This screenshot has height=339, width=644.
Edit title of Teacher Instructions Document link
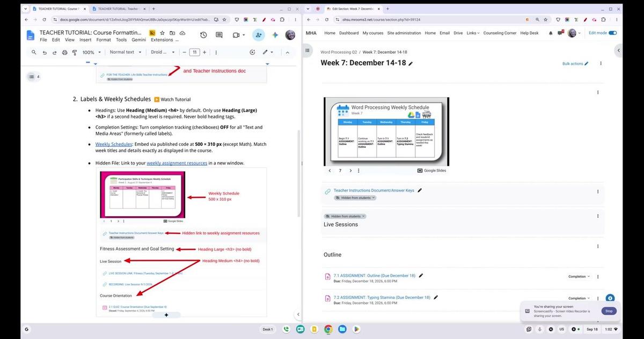(x=420, y=190)
